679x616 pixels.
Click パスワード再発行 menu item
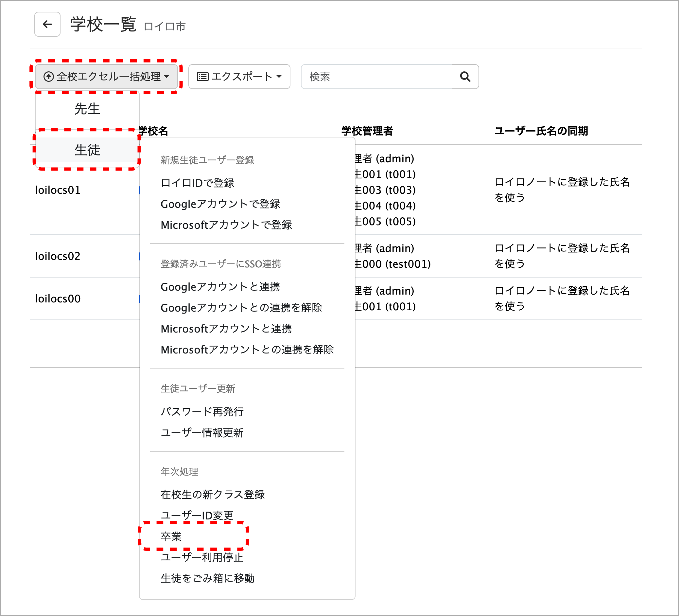coord(202,411)
